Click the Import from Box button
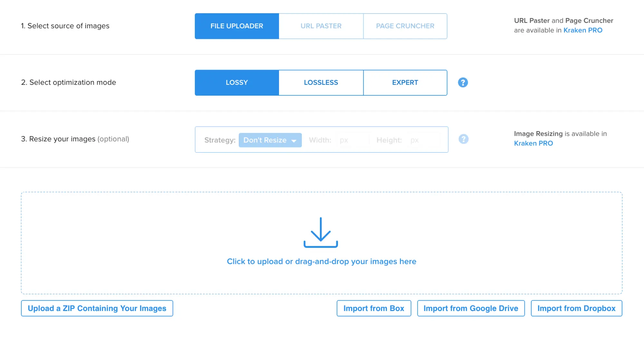 (x=374, y=308)
